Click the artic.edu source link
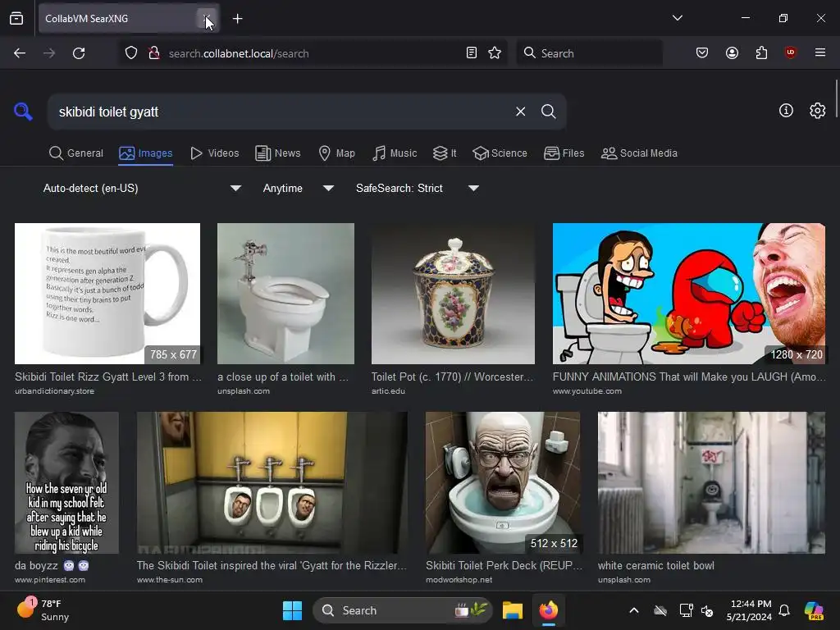Image resolution: width=840 pixels, height=630 pixels. pos(388,391)
